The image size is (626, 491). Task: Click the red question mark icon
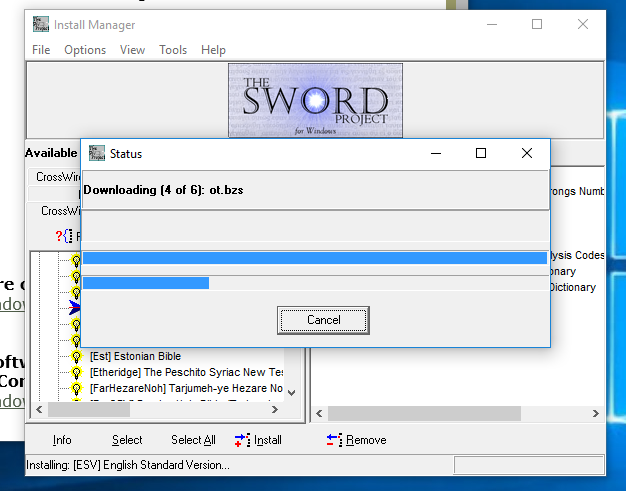click(59, 236)
